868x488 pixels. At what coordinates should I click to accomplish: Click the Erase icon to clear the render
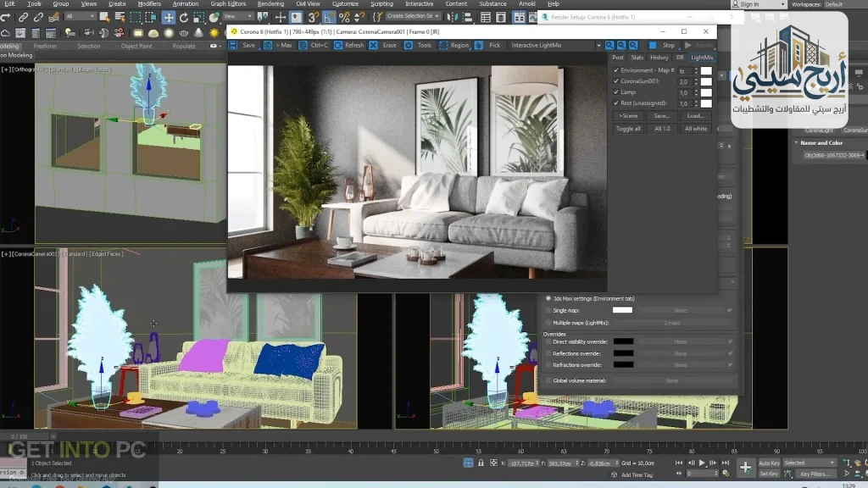pyautogui.click(x=372, y=45)
